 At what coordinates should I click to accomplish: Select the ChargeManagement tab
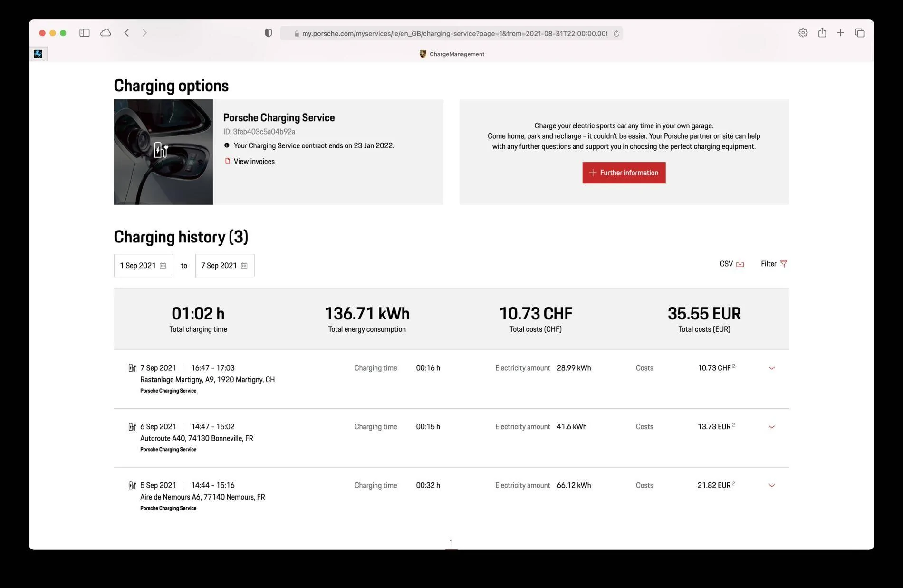click(x=451, y=54)
